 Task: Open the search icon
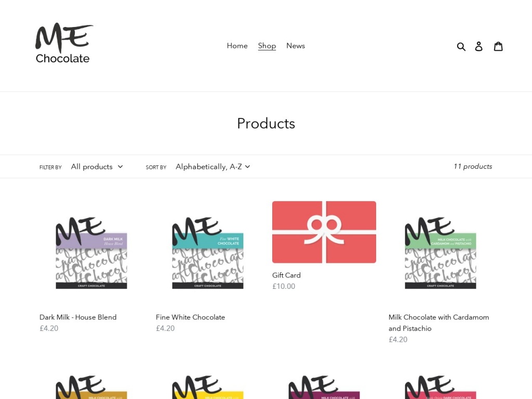(461, 46)
